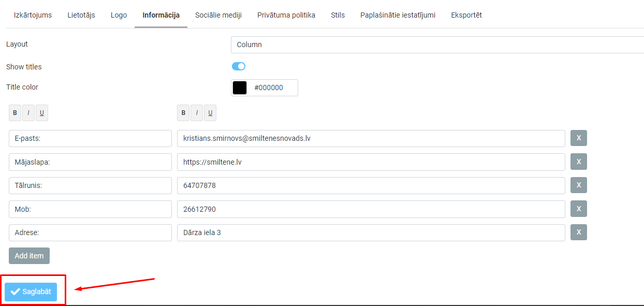Toggle italic for the value column
644x306 pixels.
coord(197,113)
